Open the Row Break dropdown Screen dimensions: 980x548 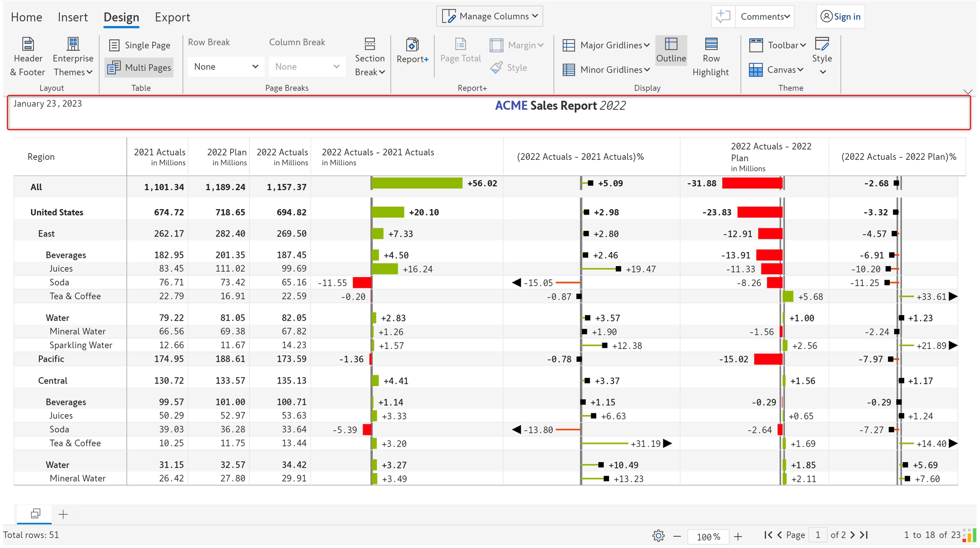(225, 67)
